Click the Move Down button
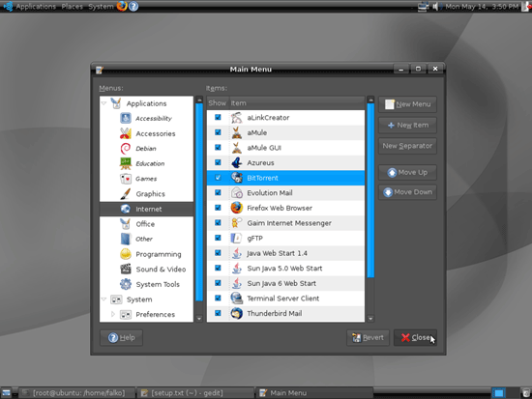Viewport: 532px width, 399px height. tap(407, 192)
